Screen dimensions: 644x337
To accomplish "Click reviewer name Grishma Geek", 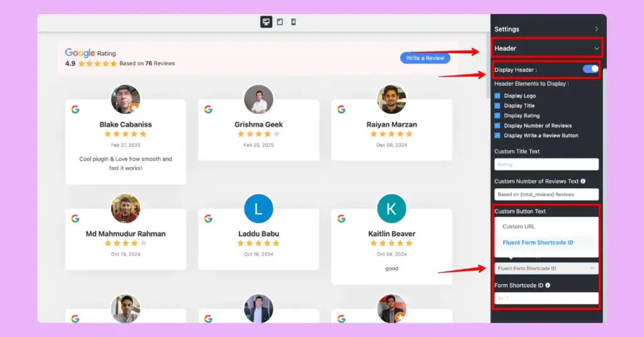I will point(258,124).
